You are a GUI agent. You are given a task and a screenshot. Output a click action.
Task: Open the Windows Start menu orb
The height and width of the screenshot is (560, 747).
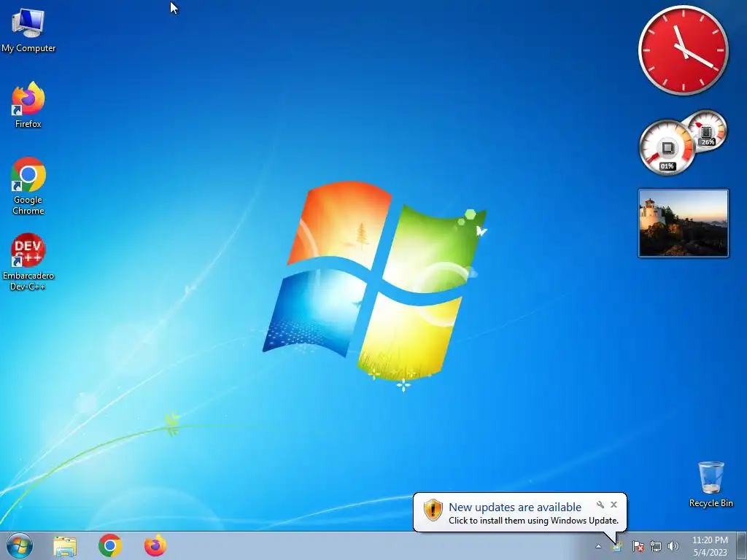[20, 545]
